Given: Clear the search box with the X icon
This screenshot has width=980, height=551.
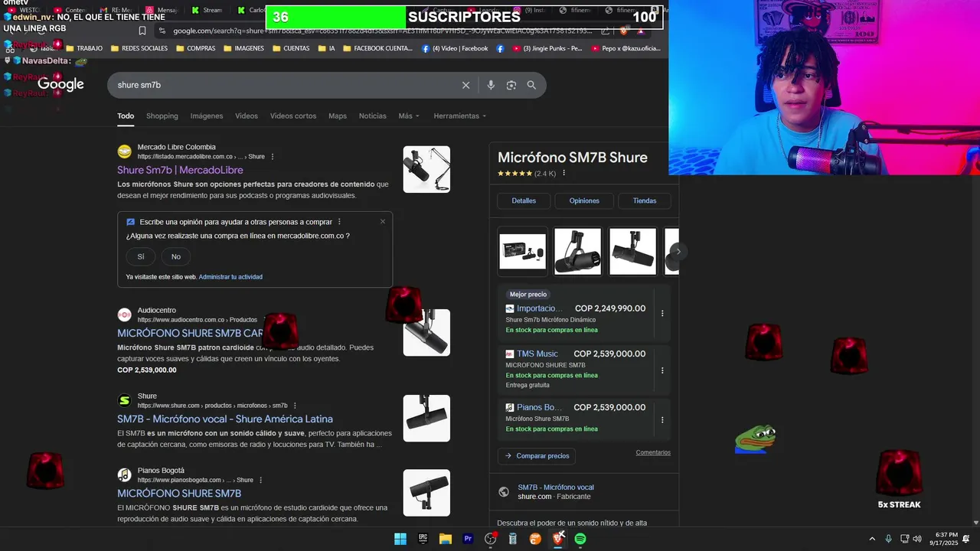Looking at the screenshot, I should point(465,85).
